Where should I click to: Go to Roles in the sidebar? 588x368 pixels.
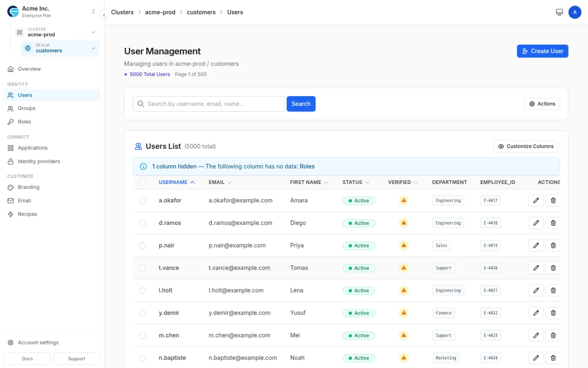52,122
